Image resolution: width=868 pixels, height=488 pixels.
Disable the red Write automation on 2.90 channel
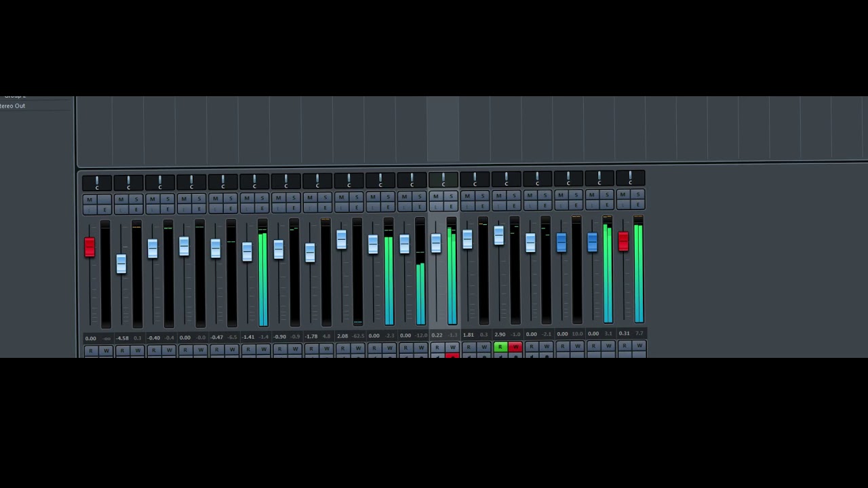point(515,347)
